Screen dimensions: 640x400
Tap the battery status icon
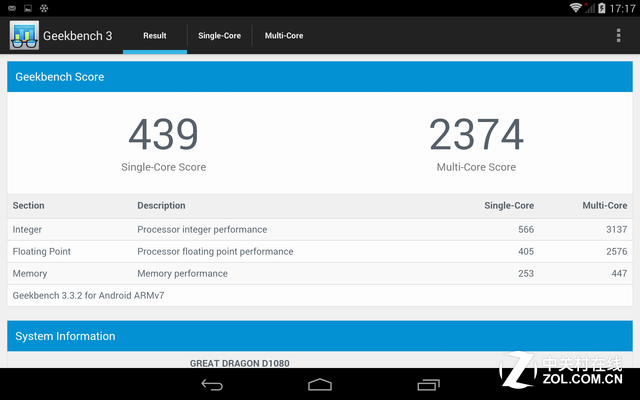coord(602,8)
